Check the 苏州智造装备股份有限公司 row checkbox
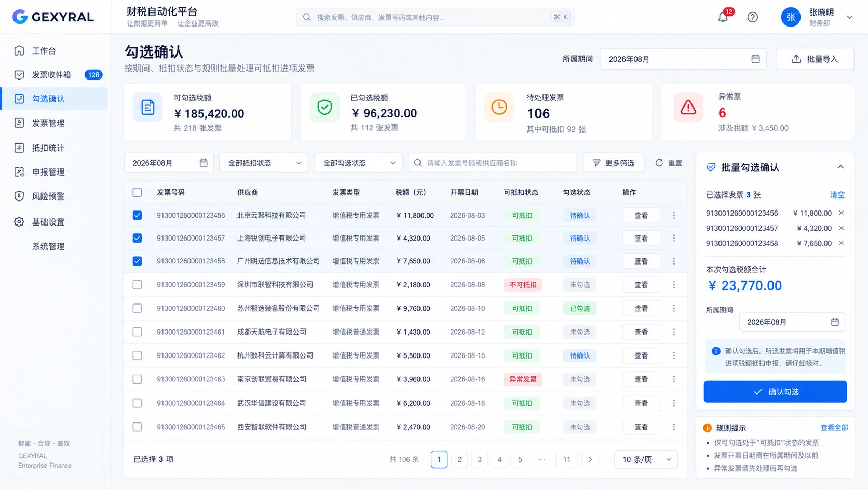This screenshot has height=489, width=868. (x=137, y=308)
